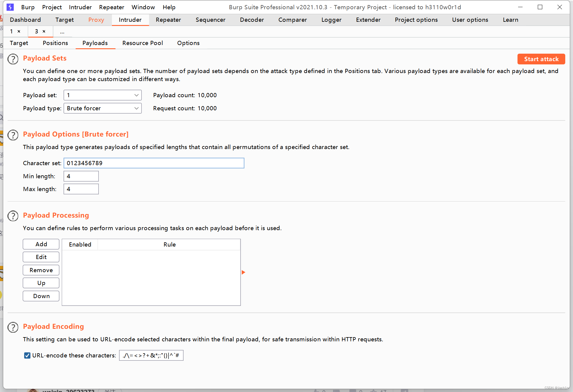Screen dimensions: 573x392
Task: Expand the Payload set dropdown
Action: (102, 95)
